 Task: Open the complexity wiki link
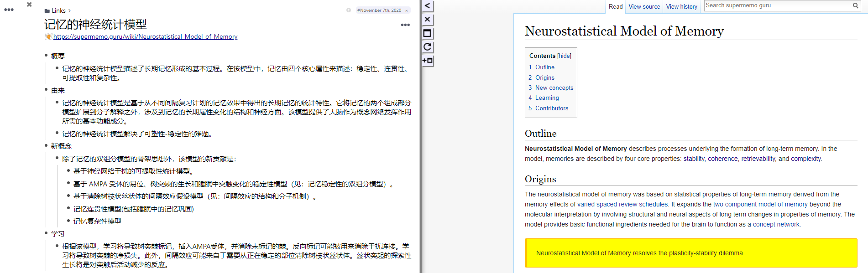click(x=806, y=159)
